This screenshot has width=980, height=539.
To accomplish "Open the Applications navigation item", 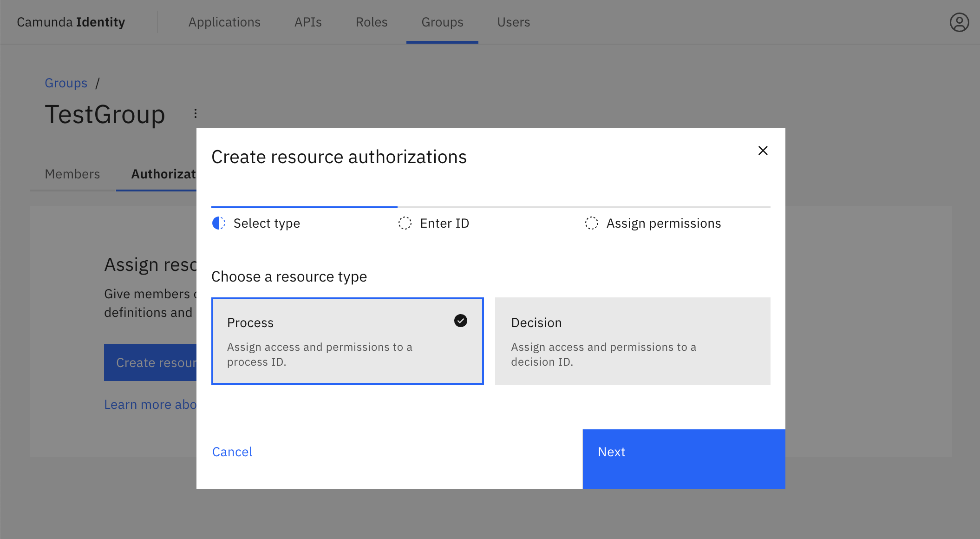I will [x=224, y=22].
